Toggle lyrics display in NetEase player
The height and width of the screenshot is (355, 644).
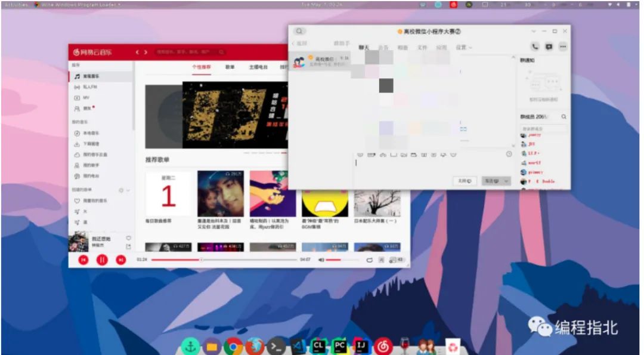[x=381, y=260]
